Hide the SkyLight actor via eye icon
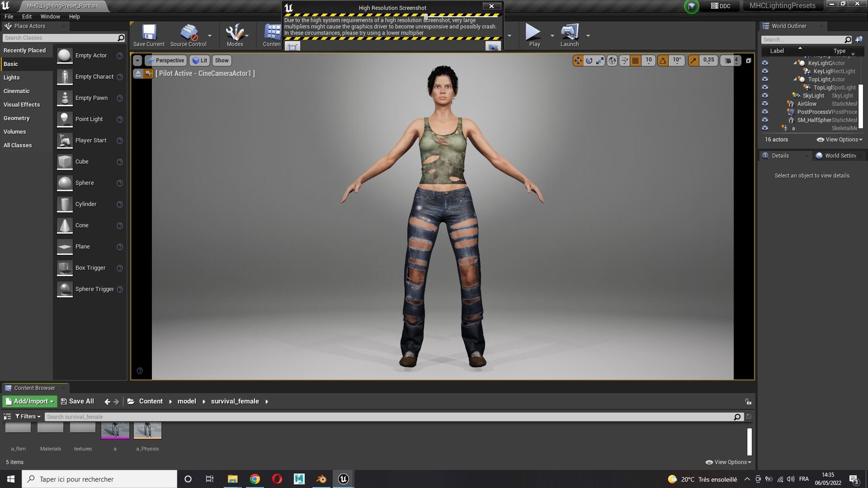The height and width of the screenshot is (488, 868). pyautogui.click(x=765, y=95)
